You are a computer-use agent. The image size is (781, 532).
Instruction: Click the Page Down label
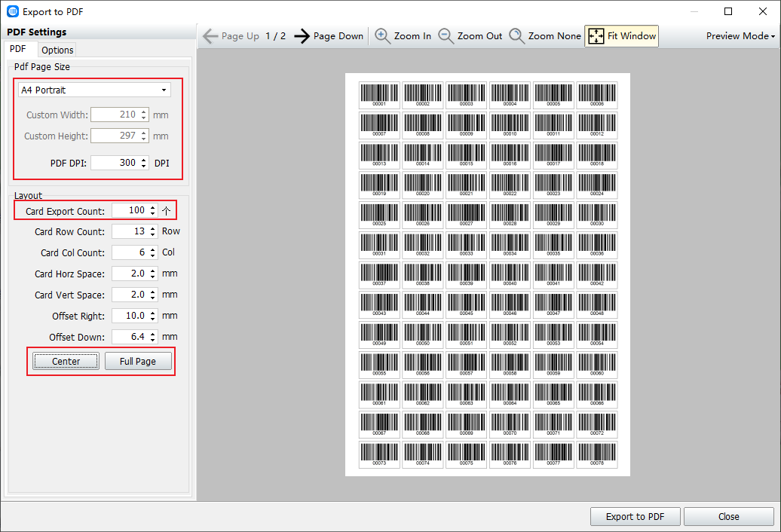tap(338, 36)
